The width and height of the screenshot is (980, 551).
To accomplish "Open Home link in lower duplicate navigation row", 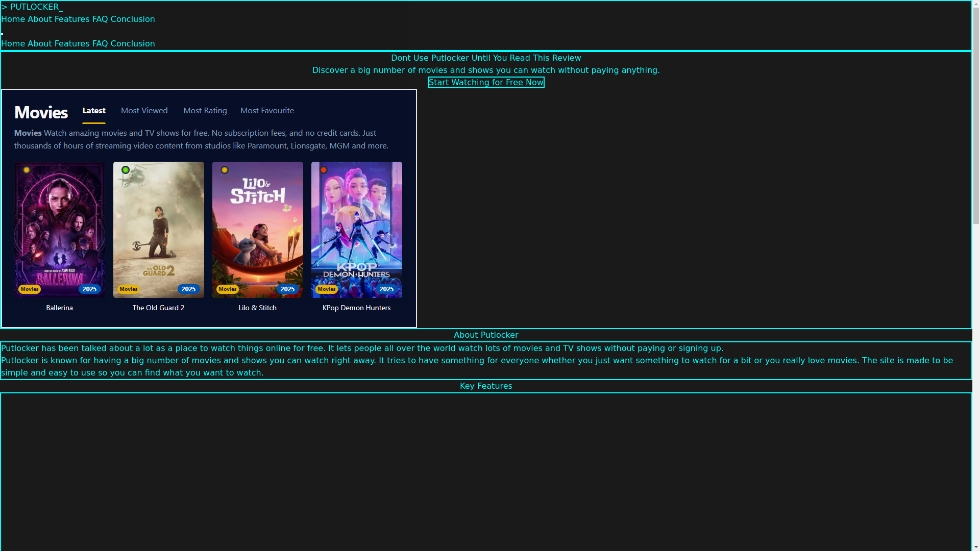I will (13, 44).
